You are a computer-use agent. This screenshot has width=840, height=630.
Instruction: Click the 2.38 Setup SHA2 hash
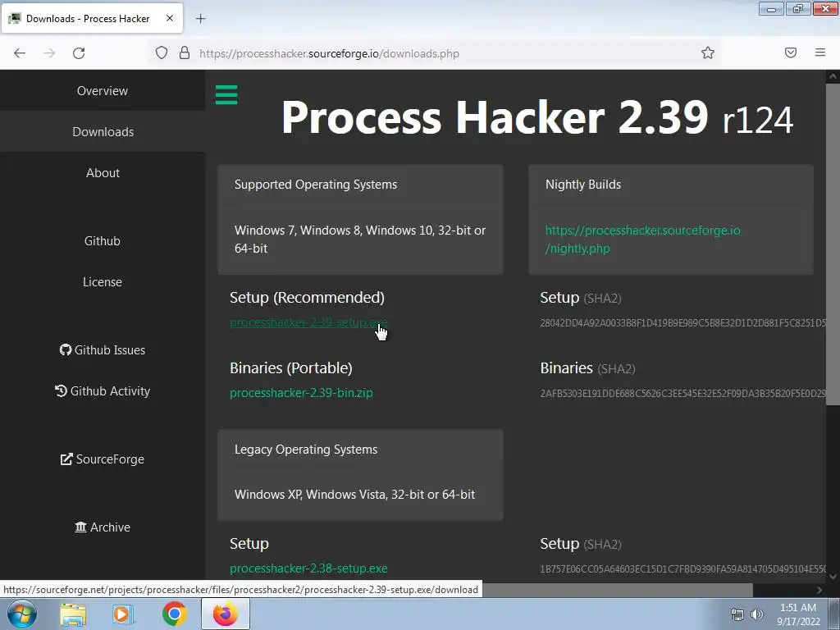pyautogui.click(x=683, y=568)
